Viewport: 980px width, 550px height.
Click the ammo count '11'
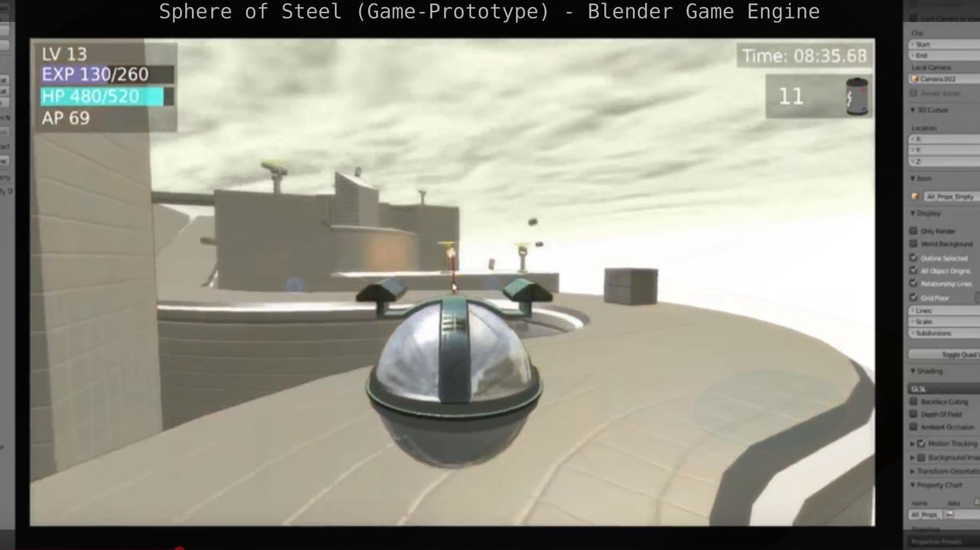coord(791,96)
